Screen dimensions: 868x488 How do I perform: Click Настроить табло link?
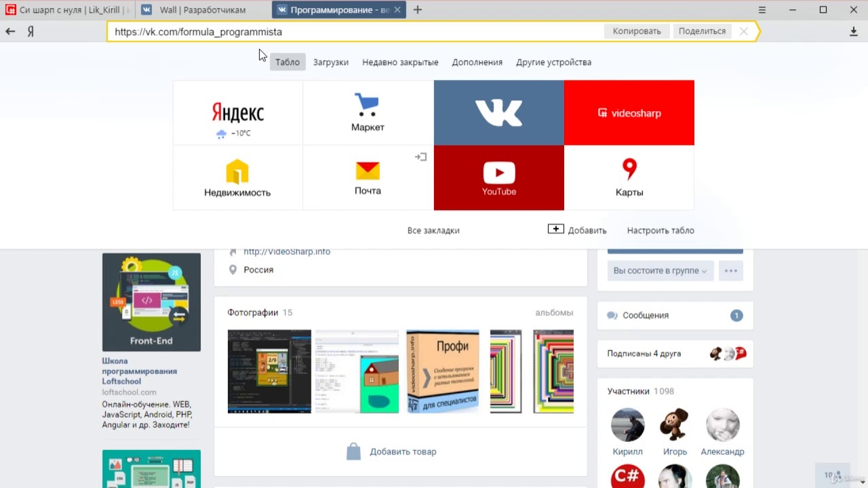click(660, 230)
